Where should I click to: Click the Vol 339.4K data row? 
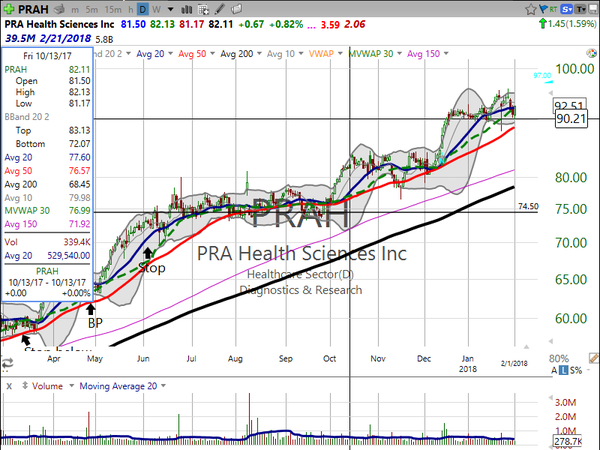[x=47, y=242]
